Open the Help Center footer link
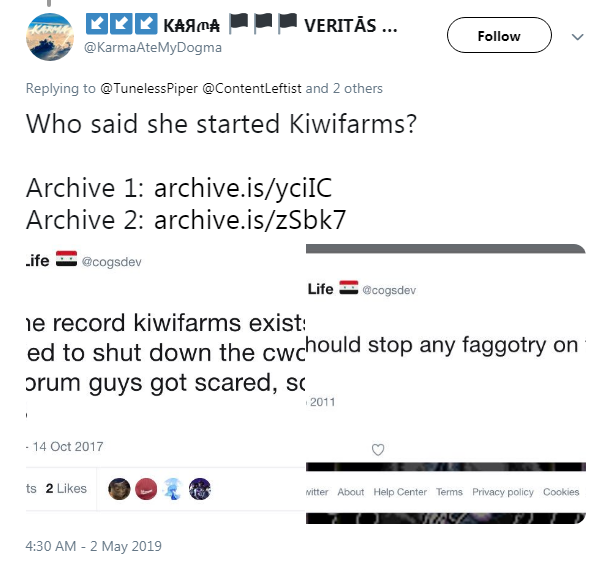605x568 pixels. (400, 492)
